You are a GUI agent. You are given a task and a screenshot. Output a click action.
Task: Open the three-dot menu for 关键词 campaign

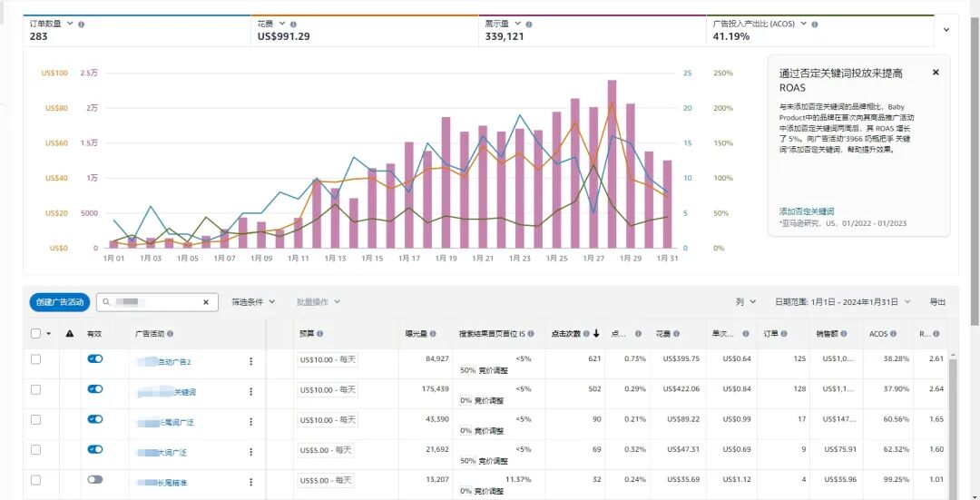click(x=250, y=391)
